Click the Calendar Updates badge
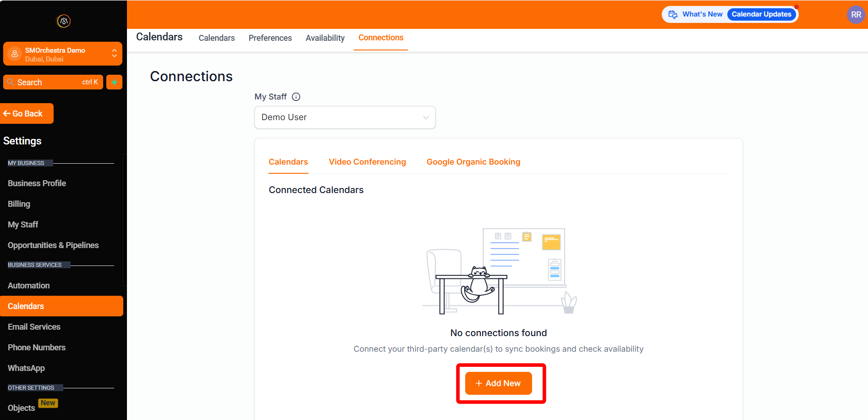Image resolution: width=868 pixels, height=420 pixels. [761, 14]
